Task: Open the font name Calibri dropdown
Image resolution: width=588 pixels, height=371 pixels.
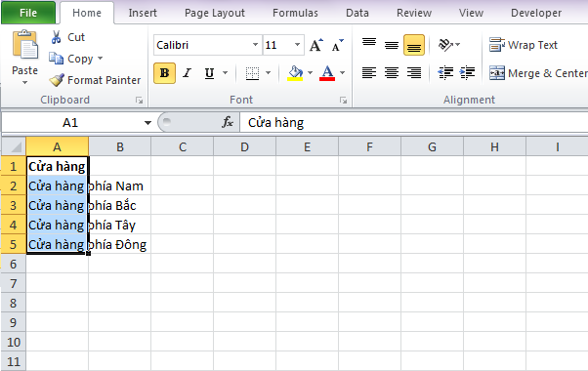Action: [255, 45]
